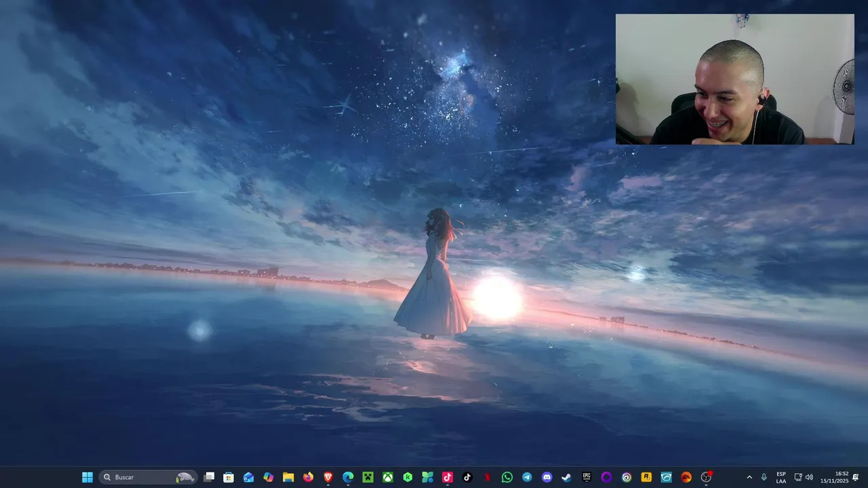Open the pink TikTok studio icon
This screenshot has width=868, height=488.
(448, 477)
